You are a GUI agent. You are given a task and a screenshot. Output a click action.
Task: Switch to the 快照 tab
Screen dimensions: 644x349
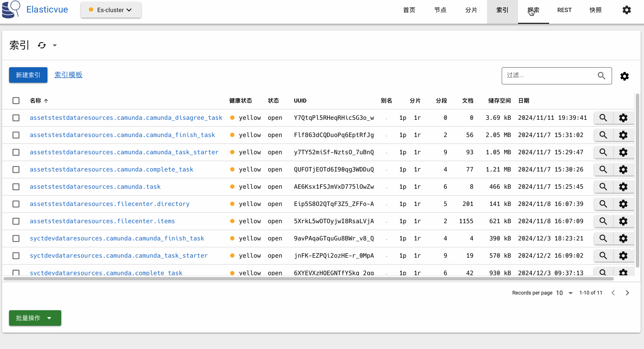595,10
